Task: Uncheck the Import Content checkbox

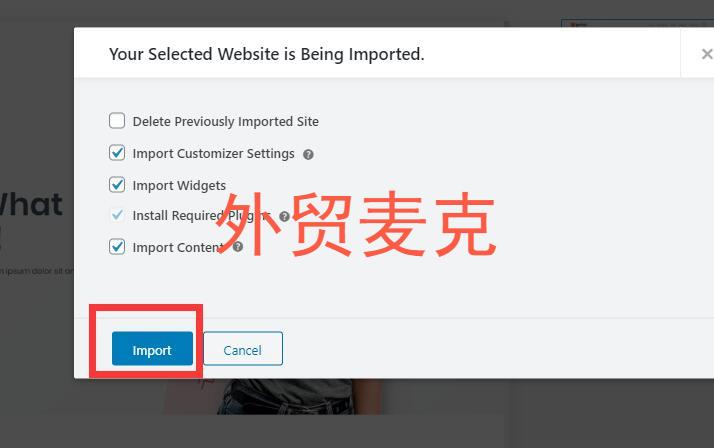Action: click(x=117, y=246)
